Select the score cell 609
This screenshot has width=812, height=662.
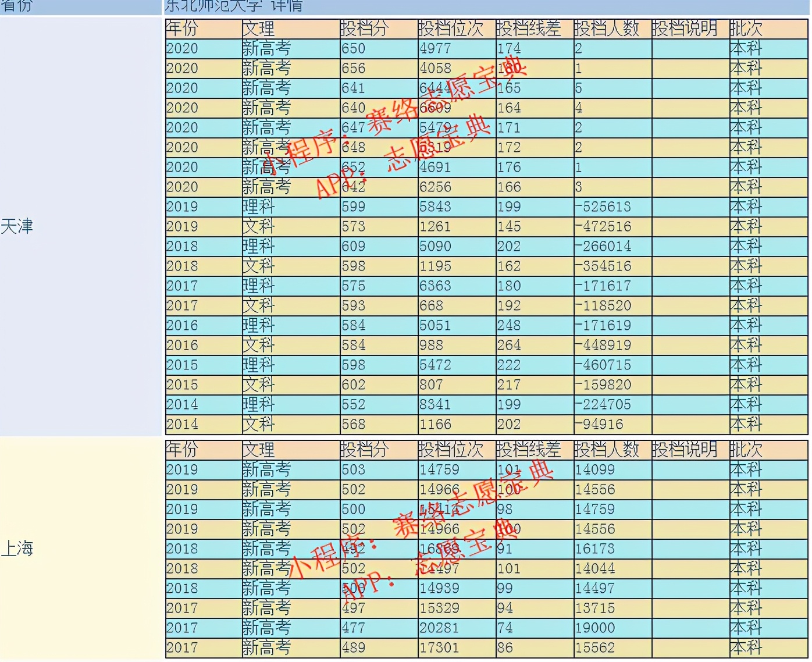click(x=379, y=246)
